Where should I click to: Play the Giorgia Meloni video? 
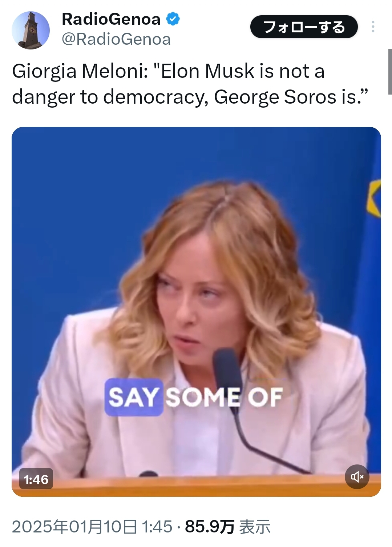(x=196, y=312)
